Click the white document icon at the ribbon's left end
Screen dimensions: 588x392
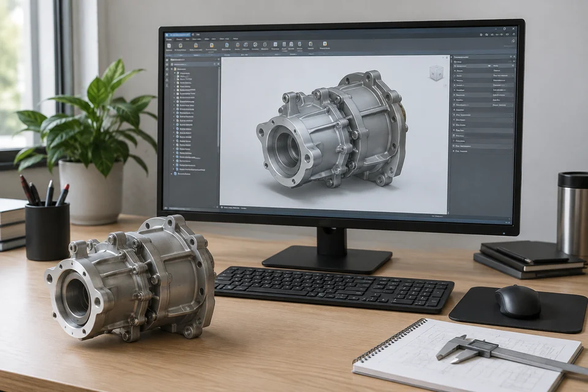point(169,46)
